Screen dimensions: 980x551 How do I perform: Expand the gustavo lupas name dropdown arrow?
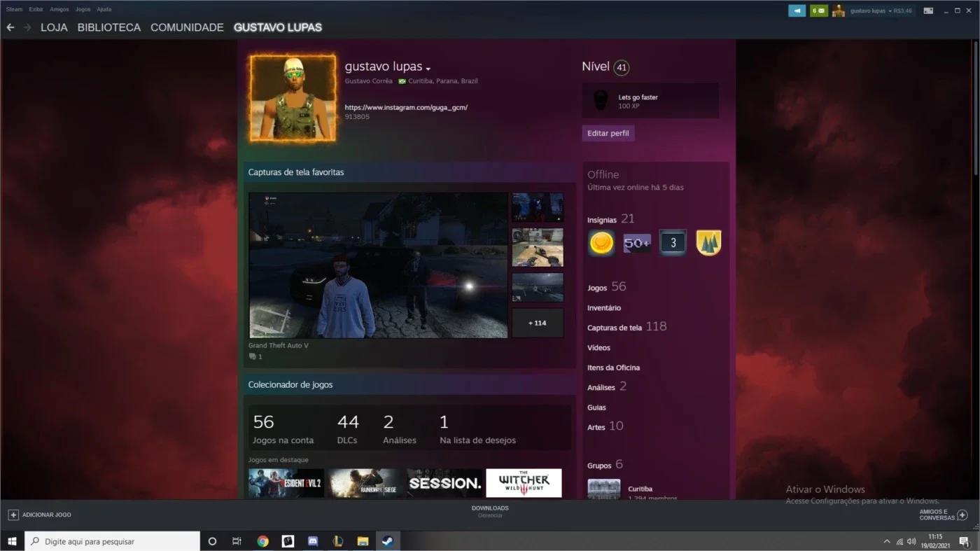pyautogui.click(x=428, y=69)
